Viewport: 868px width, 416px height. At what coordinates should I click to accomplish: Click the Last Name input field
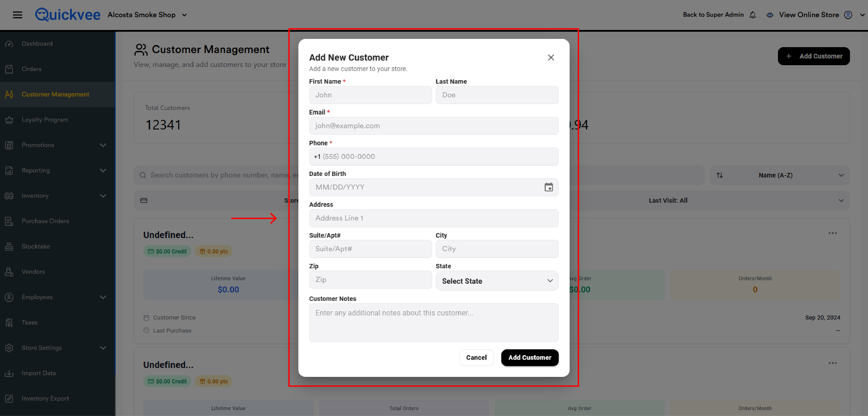pyautogui.click(x=497, y=95)
